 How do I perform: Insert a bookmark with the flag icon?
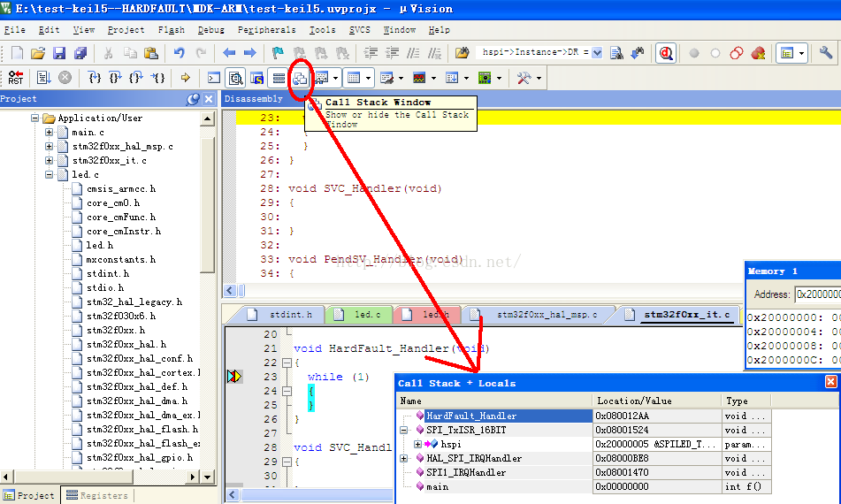pyautogui.click(x=278, y=52)
